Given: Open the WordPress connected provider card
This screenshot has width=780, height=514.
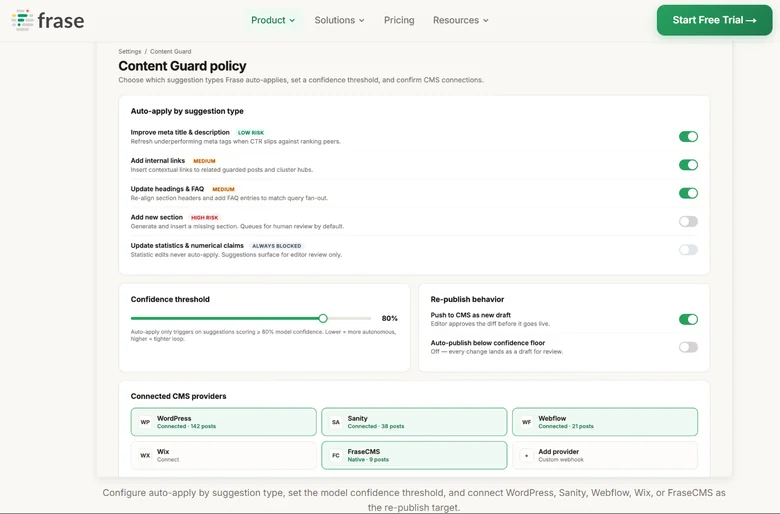Looking at the screenshot, I should point(223,422).
